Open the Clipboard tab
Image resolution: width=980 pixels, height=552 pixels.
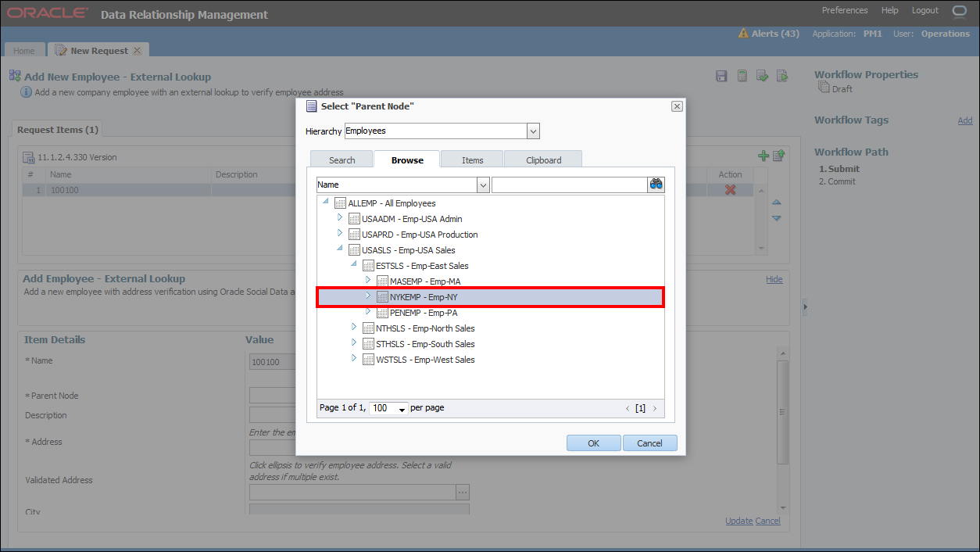click(543, 160)
